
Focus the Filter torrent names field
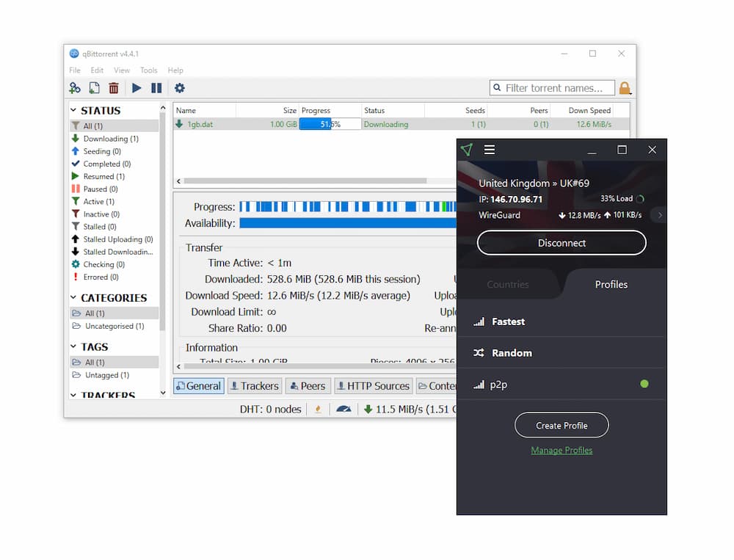point(553,88)
